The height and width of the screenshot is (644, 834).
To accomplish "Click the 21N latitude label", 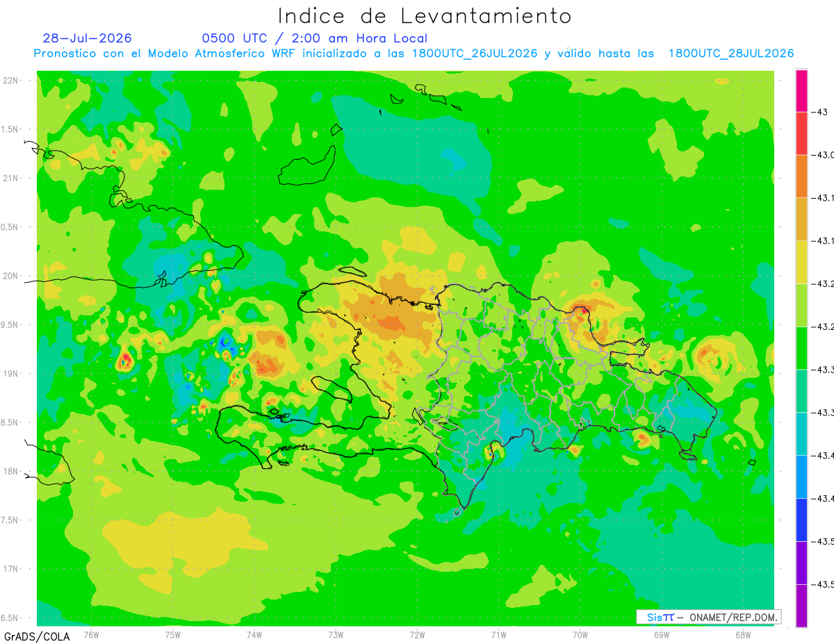I will [x=10, y=178].
